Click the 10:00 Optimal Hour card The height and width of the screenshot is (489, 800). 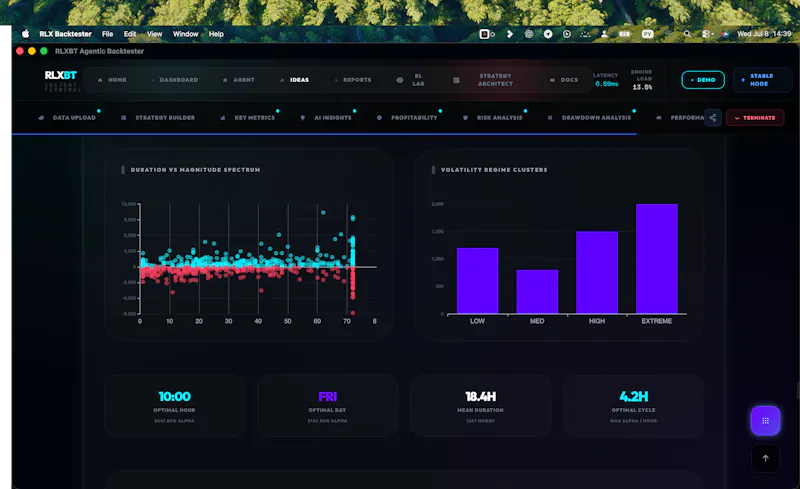click(174, 406)
